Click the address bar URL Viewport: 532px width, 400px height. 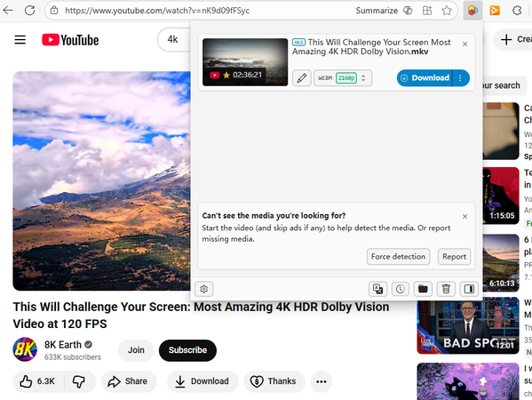157,11
